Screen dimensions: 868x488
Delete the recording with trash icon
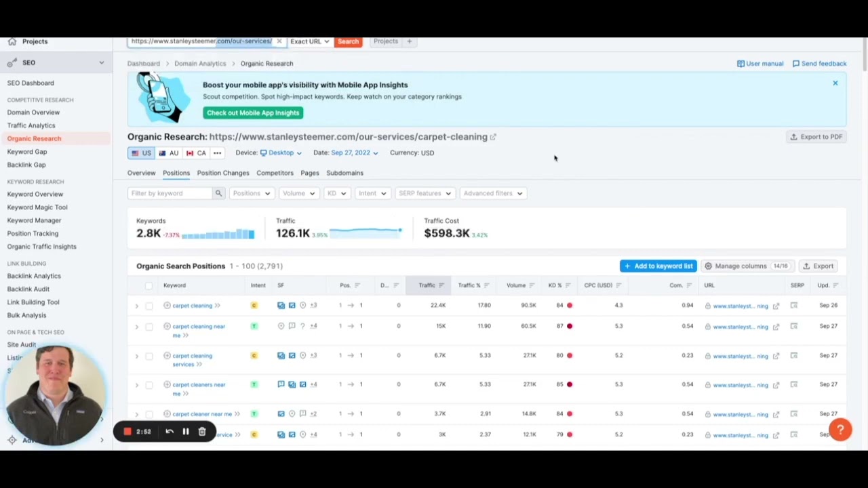click(x=202, y=432)
